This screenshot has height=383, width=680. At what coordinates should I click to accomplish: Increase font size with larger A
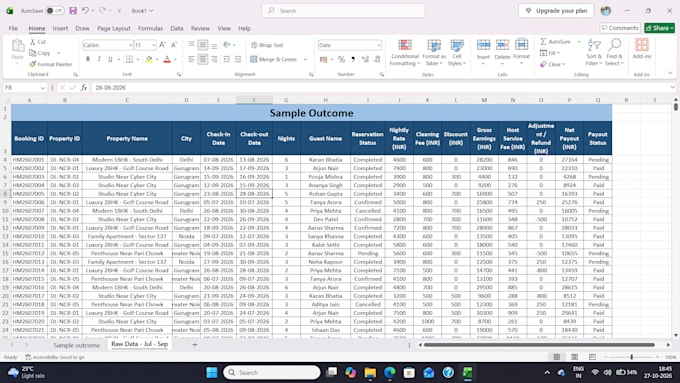click(163, 45)
